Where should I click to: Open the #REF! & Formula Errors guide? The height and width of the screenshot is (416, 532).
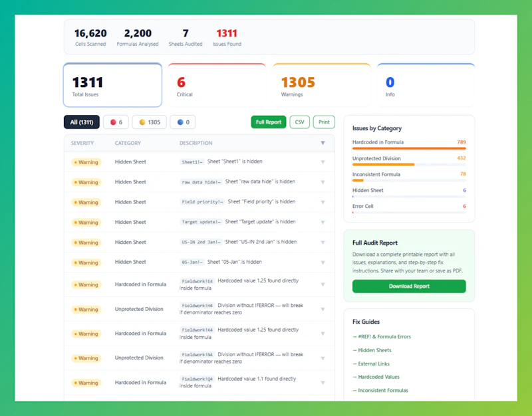pyautogui.click(x=382, y=337)
